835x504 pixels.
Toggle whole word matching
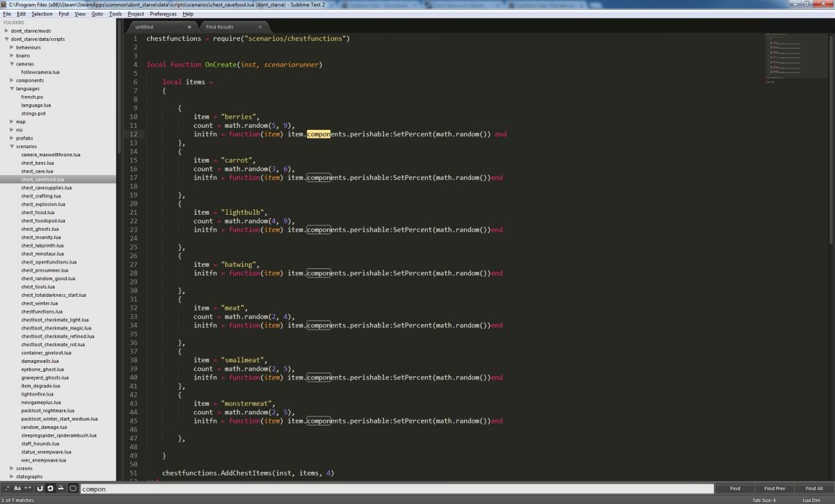pyautogui.click(x=29, y=489)
